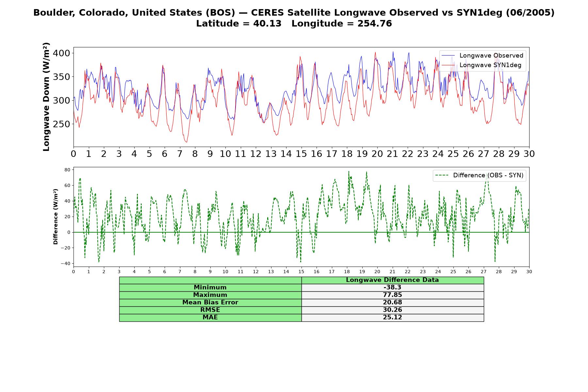Click the 80 tick on lower y-axis
Screen dimensions: 588x392
tap(68, 170)
